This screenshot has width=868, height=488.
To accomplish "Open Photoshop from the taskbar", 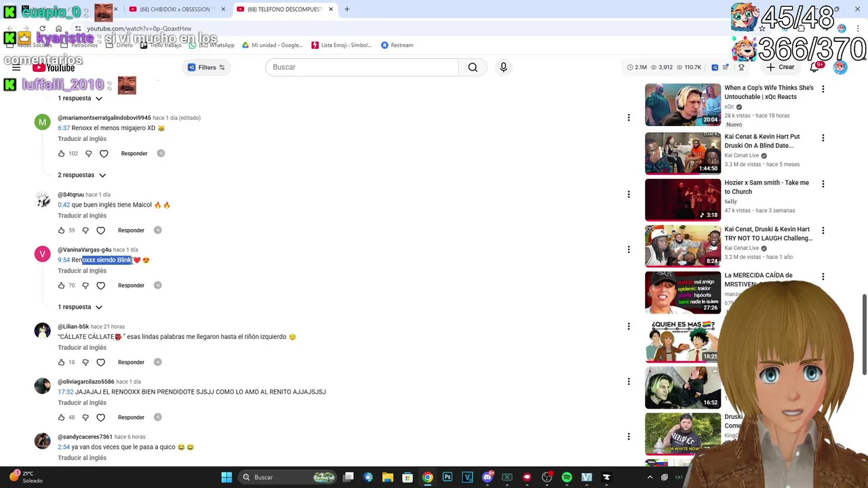I will click(x=448, y=477).
